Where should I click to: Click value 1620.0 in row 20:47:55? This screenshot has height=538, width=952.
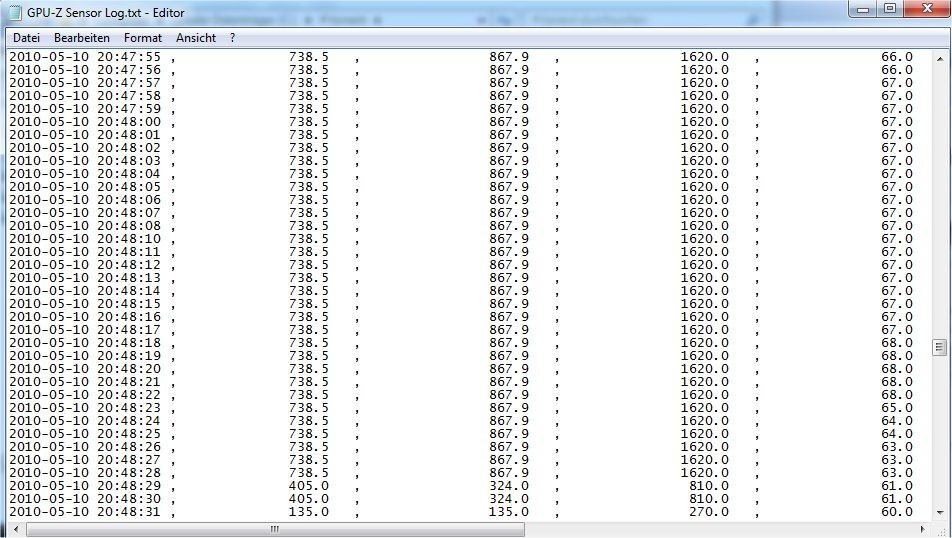pyautogui.click(x=705, y=57)
